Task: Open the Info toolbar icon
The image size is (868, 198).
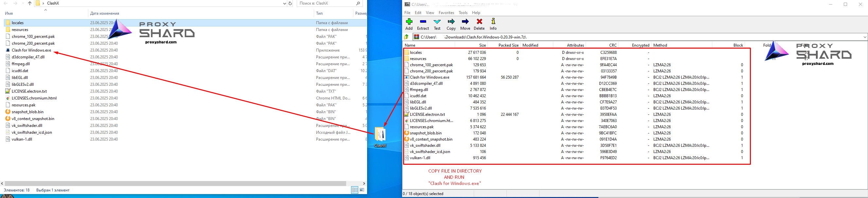Action: tap(493, 24)
